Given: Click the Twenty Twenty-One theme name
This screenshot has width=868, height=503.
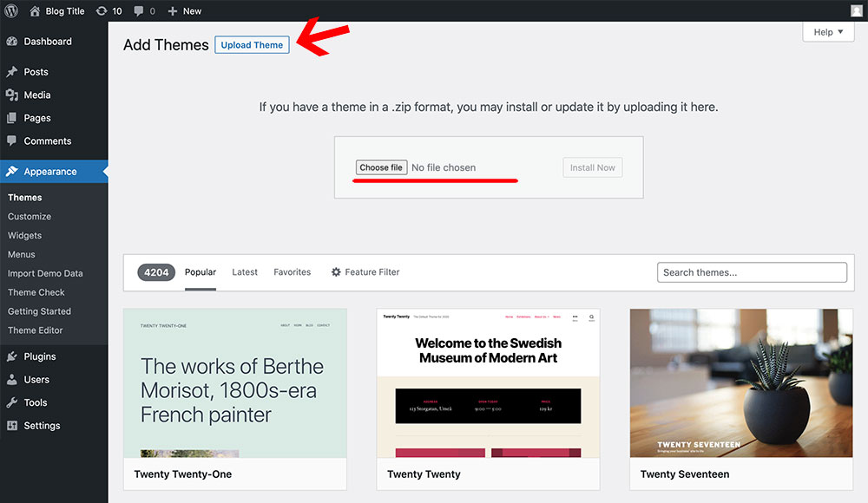Looking at the screenshot, I should coord(182,474).
